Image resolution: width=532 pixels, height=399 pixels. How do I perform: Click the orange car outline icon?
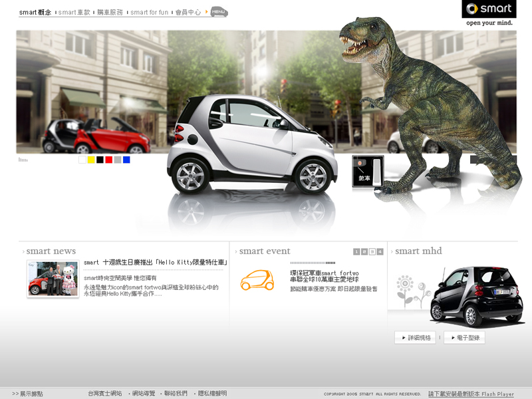point(257,280)
